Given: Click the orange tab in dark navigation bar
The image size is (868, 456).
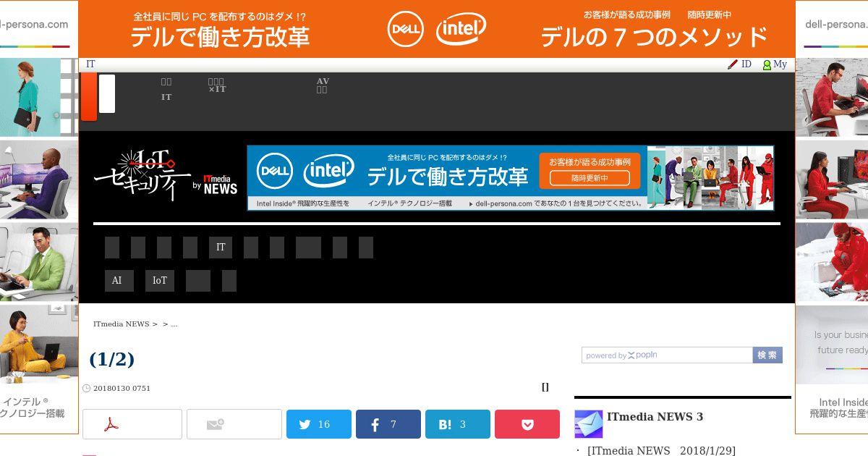Looking at the screenshot, I should [89, 97].
